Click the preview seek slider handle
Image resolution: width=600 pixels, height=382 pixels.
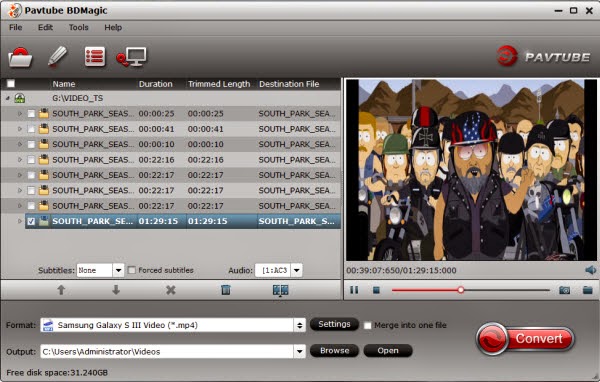tap(461, 290)
